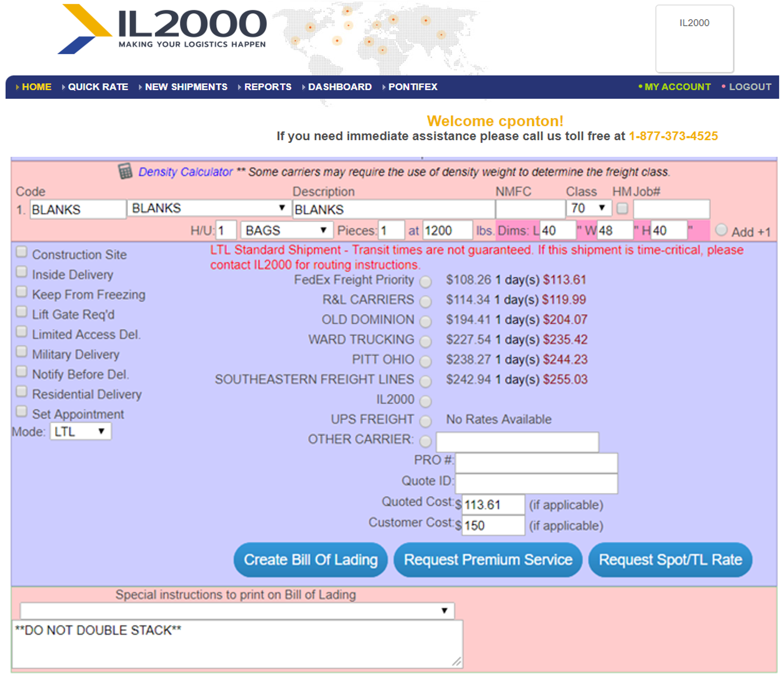This screenshot has height=687, width=784.
Task: Focus the NMFC input field
Action: (x=530, y=209)
